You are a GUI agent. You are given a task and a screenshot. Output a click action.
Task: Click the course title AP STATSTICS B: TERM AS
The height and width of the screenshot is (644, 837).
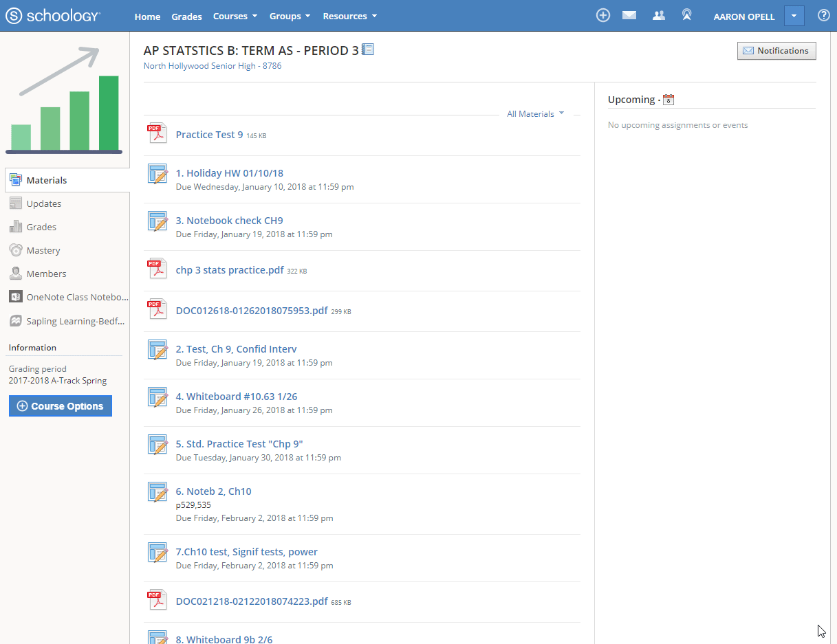pyautogui.click(x=251, y=50)
